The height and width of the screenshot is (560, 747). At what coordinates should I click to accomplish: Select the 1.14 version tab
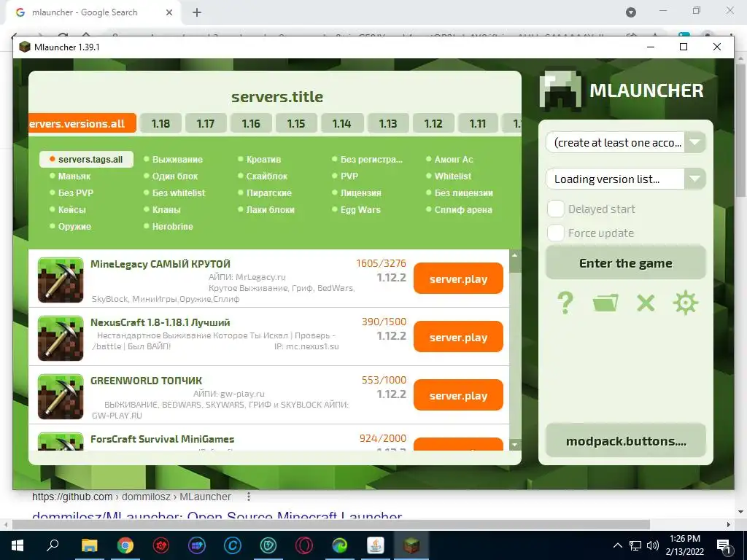pyautogui.click(x=342, y=123)
